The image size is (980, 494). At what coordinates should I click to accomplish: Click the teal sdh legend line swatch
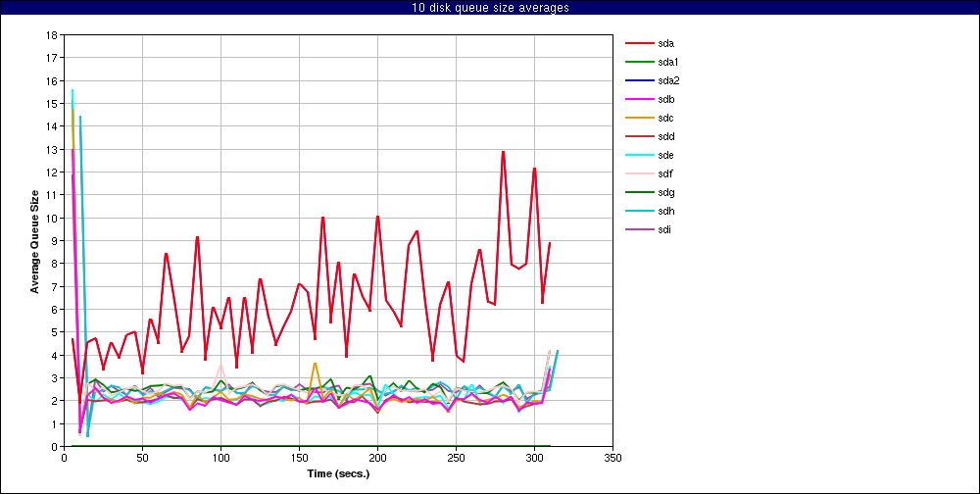638,212
